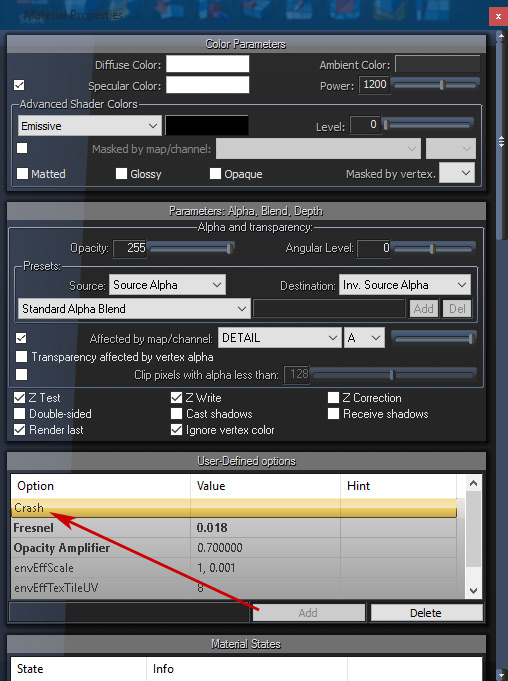Expand the Standard Alpha Blend preset list

coord(134,309)
